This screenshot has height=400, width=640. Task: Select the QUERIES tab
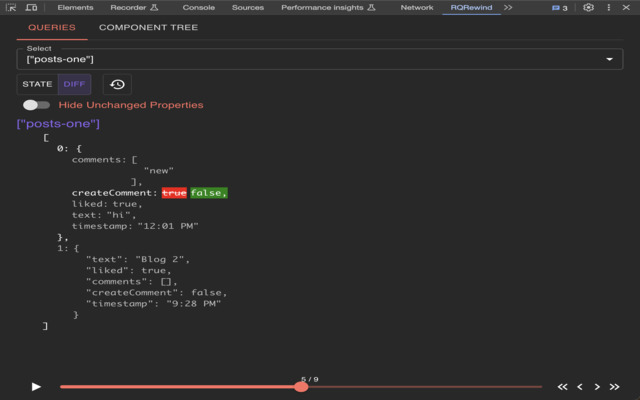coord(52,27)
